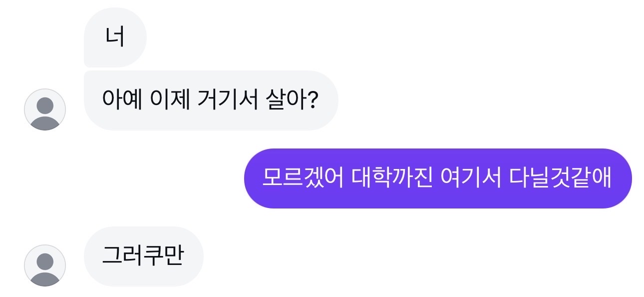Select the purple sent message bubble

click(437, 178)
